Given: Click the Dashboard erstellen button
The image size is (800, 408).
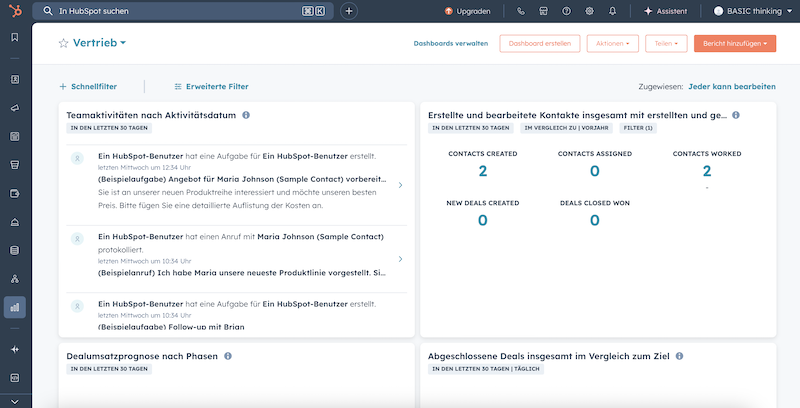Looking at the screenshot, I should 541,44.
